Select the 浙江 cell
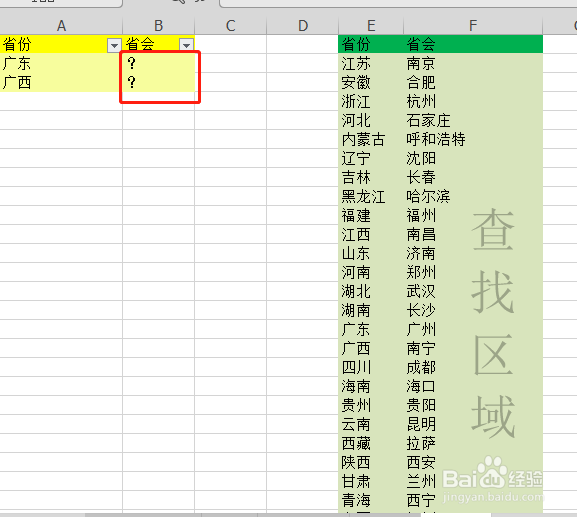Viewport: 577px width, 517px height. click(x=371, y=102)
